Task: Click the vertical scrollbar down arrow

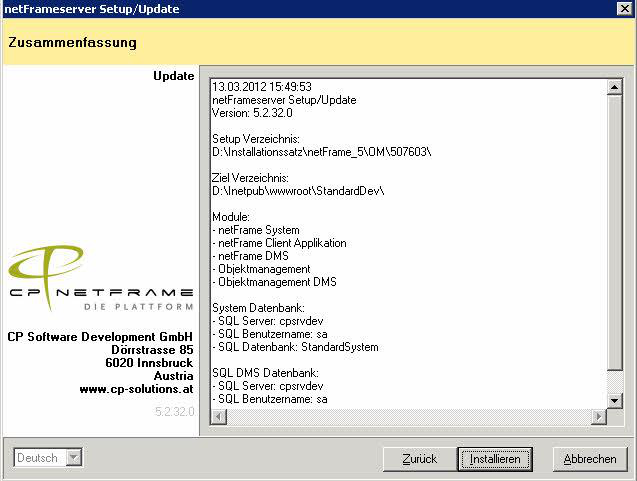Action: point(614,401)
